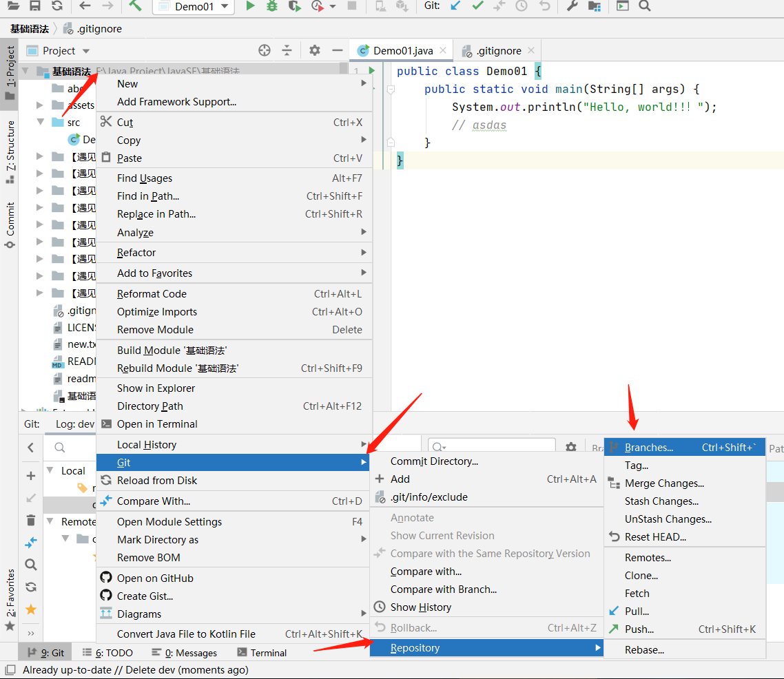Choose Push... from Repository submenu
784x679 pixels.
click(x=685, y=629)
